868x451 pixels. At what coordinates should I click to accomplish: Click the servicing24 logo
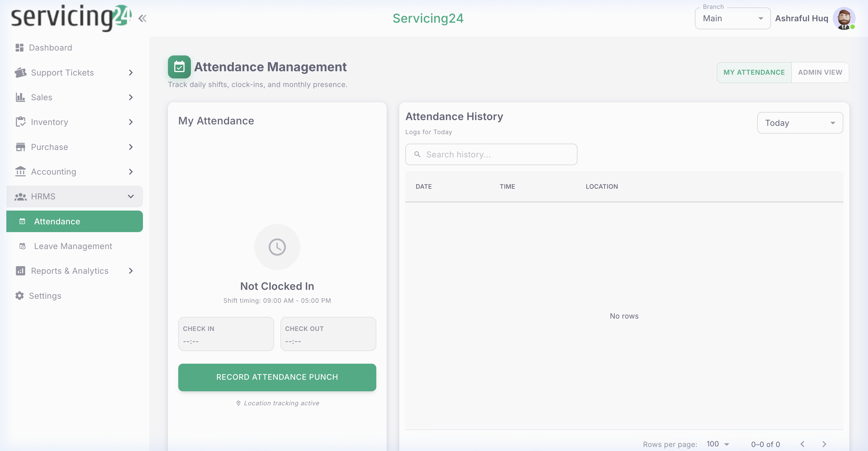click(x=71, y=18)
